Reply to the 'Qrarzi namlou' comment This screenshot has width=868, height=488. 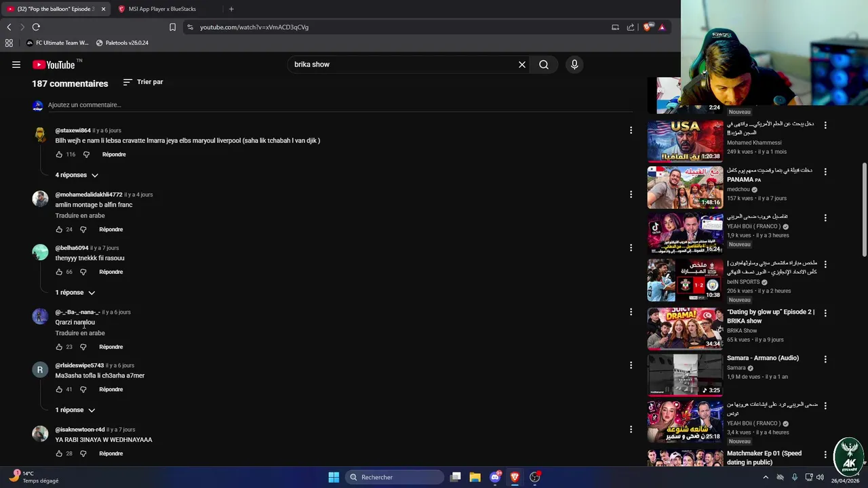(x=111, y=347)
